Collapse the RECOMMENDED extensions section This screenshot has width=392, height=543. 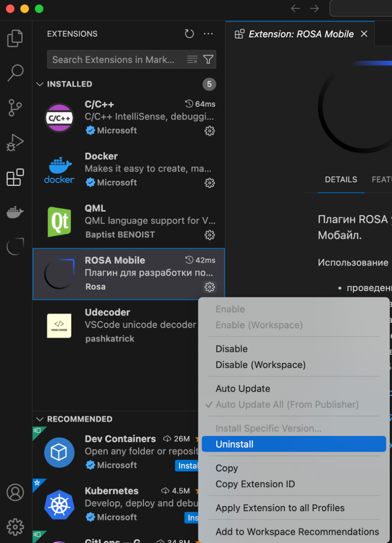click(40, 419)
